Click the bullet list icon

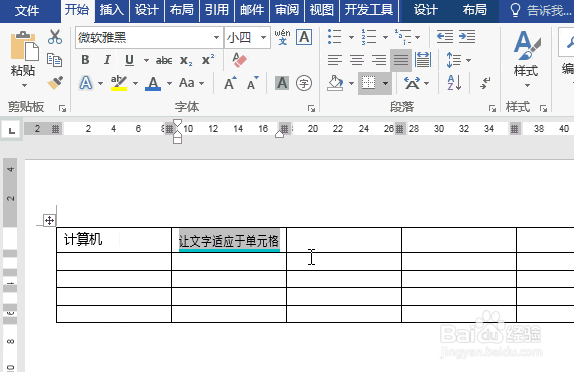click(x=335, y=37)
